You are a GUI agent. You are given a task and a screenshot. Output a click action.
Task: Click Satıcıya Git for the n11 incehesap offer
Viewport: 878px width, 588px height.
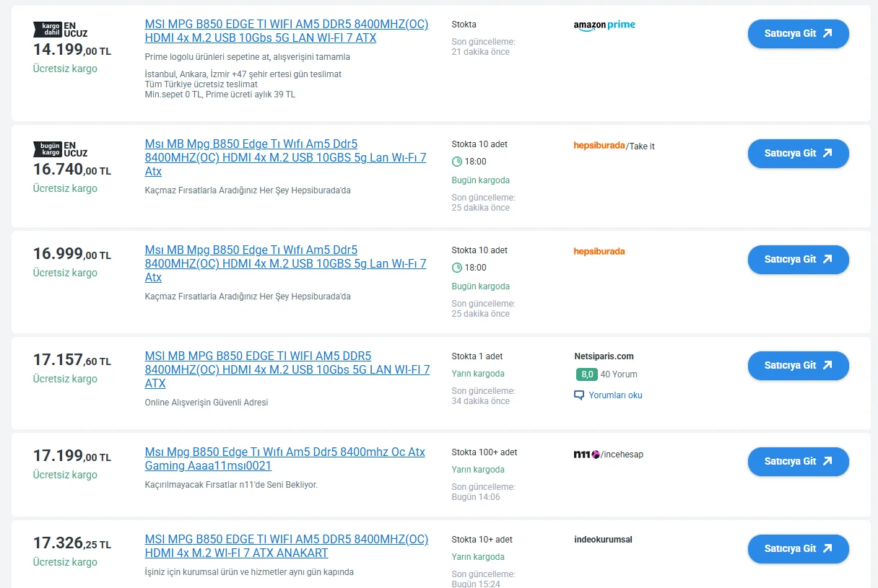[798, 461]
